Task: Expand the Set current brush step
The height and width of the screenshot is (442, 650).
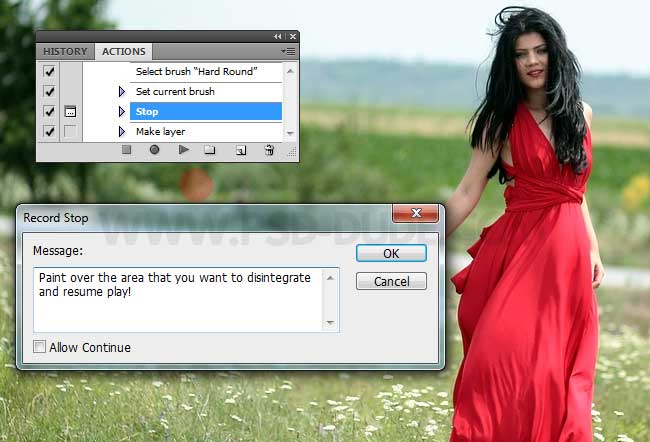Action: 121,91
